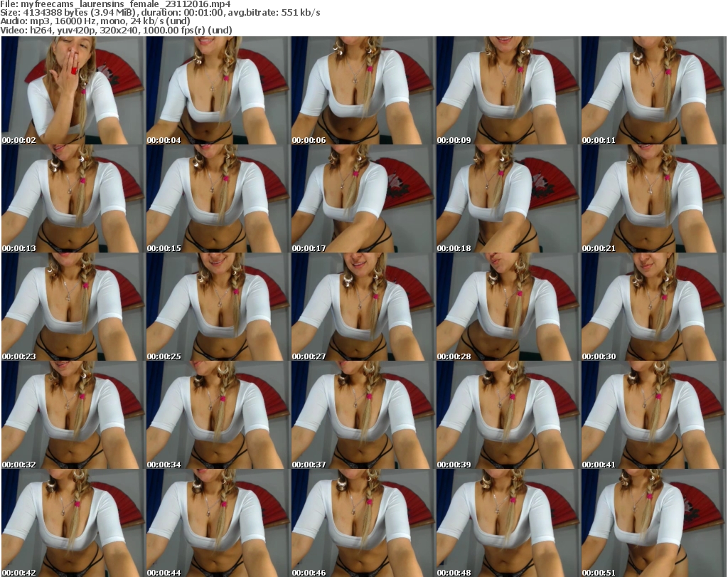Choose the 00:00:48 video frame
728x577 pixels.
click(508, 523)
